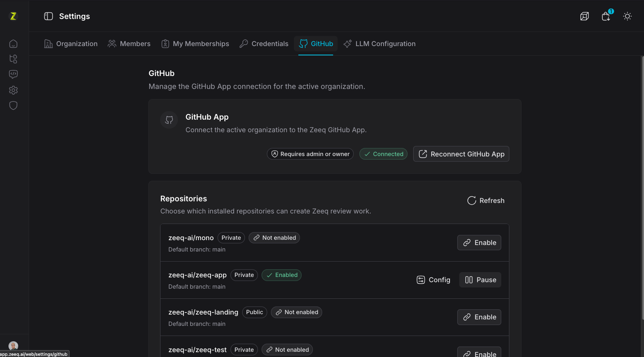Click the zeeq-ai/zeeq-app repository name
Screen dimensions: 644x357
point(197,275)
